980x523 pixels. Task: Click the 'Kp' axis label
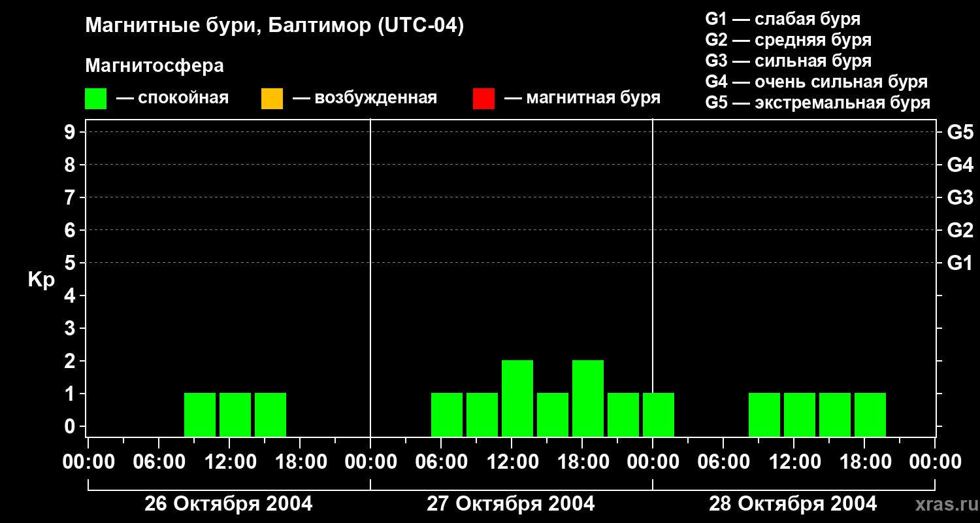[41, 280]
